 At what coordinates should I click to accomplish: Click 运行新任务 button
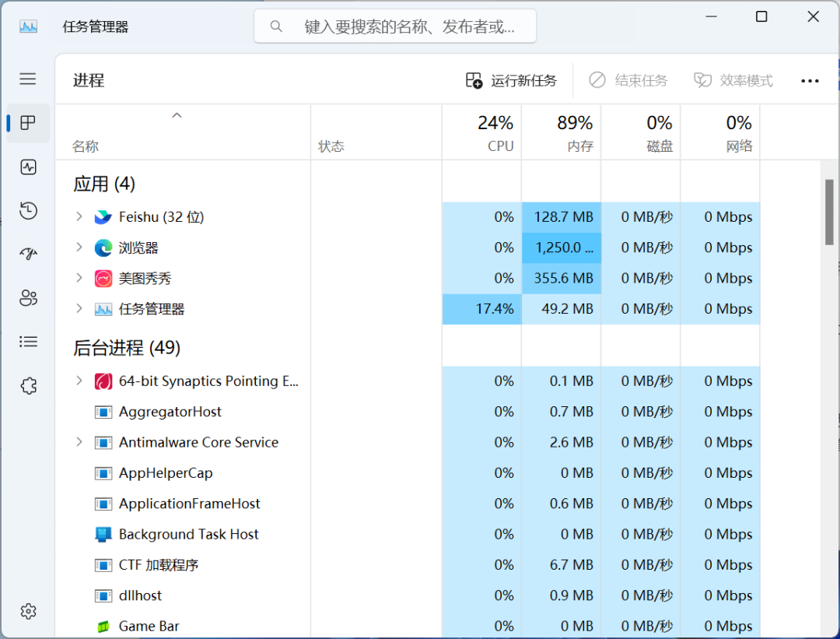click(x=511, y=80)
